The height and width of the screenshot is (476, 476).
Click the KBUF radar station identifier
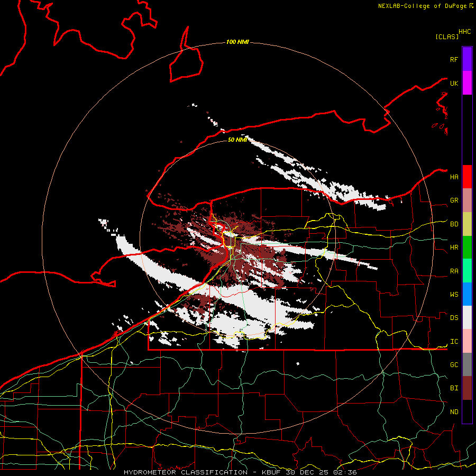[x=272, y=472]
